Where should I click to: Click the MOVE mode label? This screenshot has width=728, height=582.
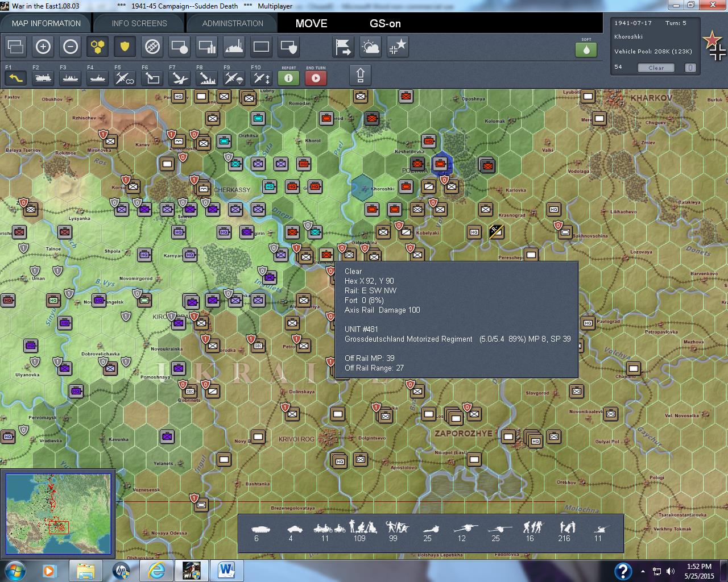(x=312, y=23)
